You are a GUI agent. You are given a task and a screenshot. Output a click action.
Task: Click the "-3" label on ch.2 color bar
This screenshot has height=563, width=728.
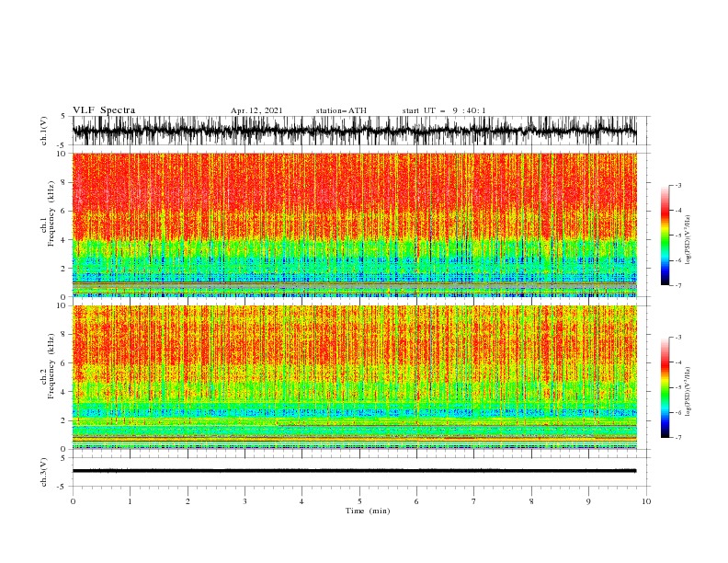click(x=678, y=338)
